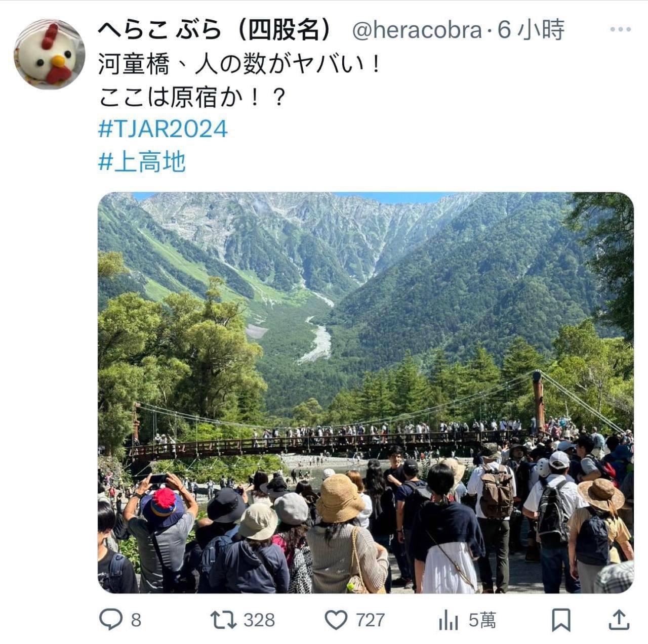Open the three-dot more options menu
Screen dimensions: 648x644
620,30
